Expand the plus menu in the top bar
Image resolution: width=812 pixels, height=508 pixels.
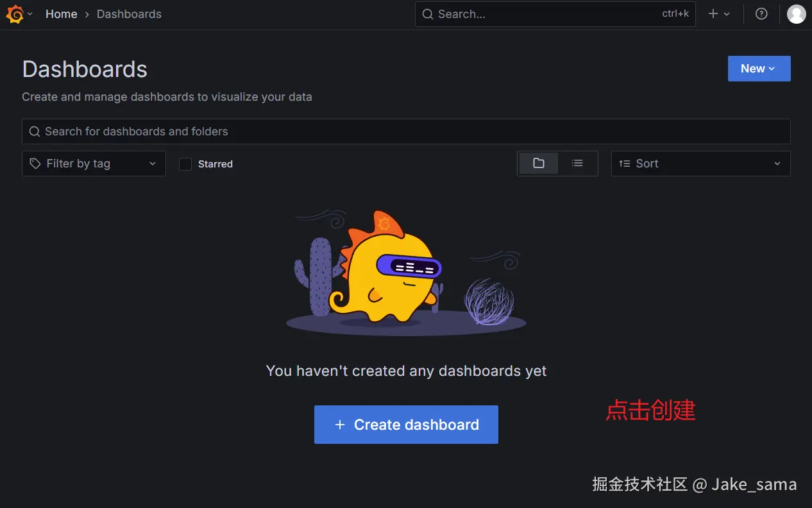(720, 13)
